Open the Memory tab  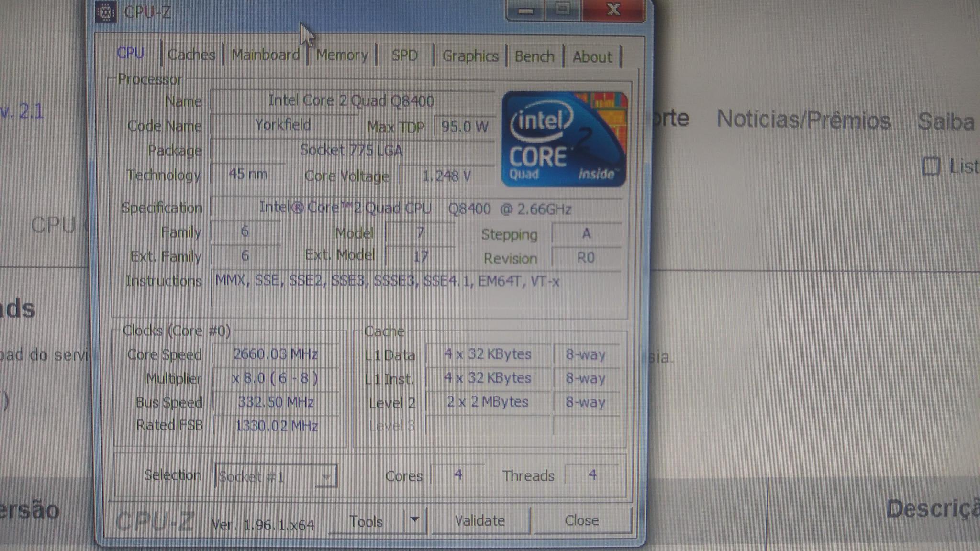tap(342, 55)
